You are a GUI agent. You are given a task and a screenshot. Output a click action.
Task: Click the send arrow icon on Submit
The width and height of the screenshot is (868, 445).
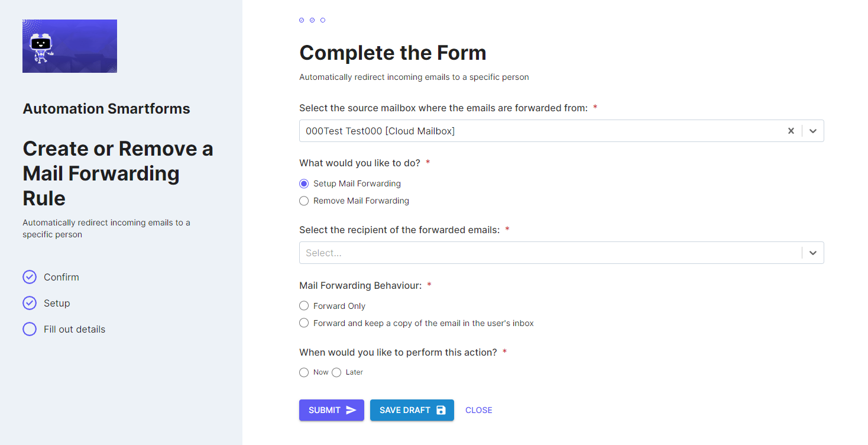[x=351, y=410]
